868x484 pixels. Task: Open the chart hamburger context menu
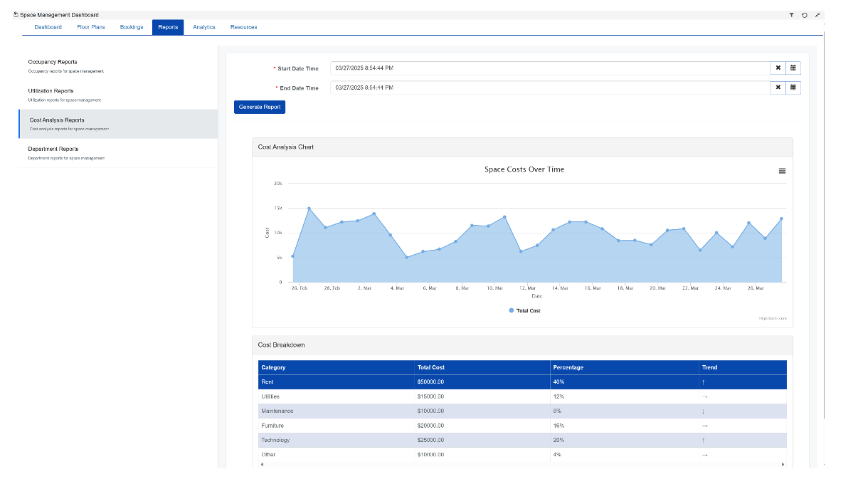(782, 171)
